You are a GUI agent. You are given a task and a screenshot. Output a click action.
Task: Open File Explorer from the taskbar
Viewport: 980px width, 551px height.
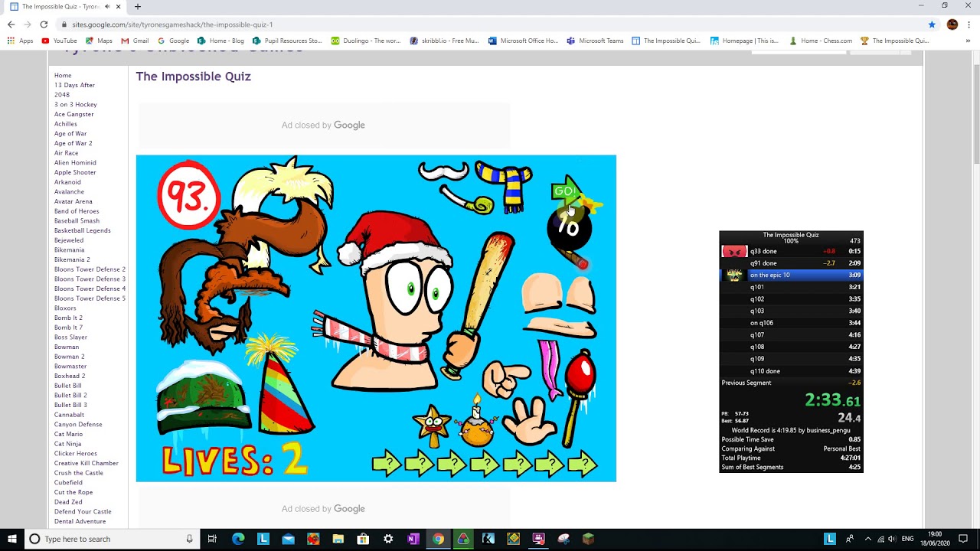[338, 539]
